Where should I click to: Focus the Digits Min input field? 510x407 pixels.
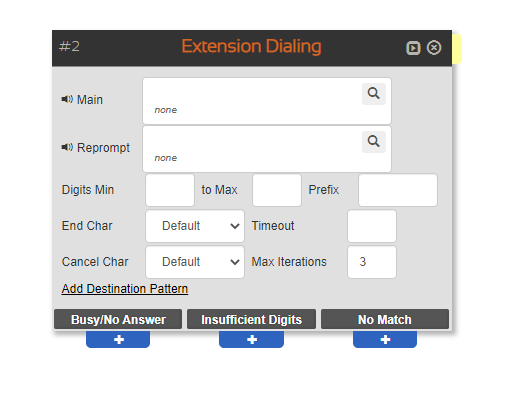coord(170,190)
